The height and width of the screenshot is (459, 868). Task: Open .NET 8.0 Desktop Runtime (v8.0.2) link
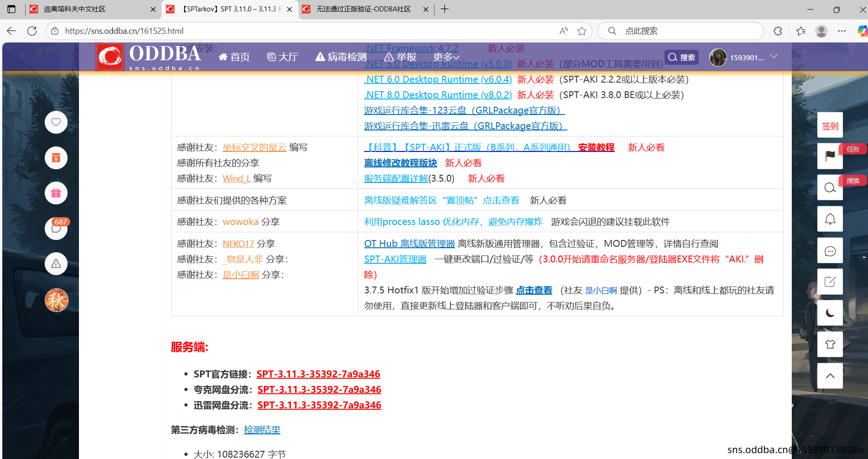click(x=438, y=95)
